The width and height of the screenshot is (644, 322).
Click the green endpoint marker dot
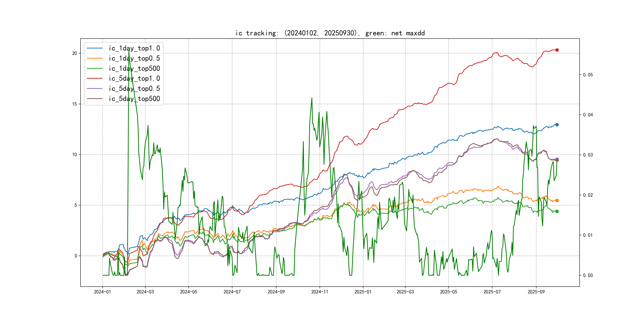[557, 211]
